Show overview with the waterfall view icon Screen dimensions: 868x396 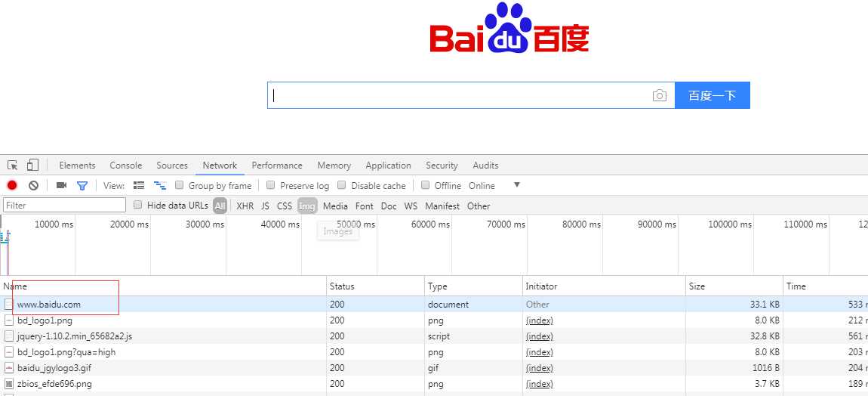pos(160,185)
